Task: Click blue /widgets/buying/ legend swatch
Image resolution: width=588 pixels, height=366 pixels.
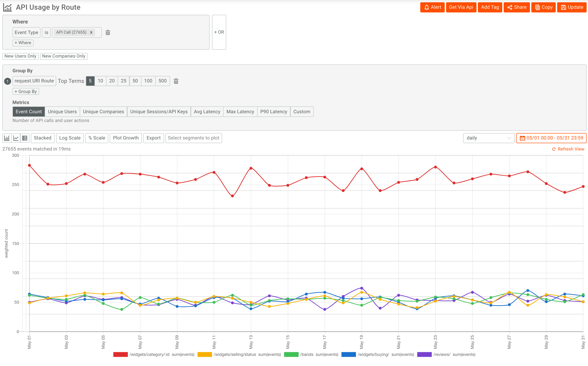Action: 349,355
